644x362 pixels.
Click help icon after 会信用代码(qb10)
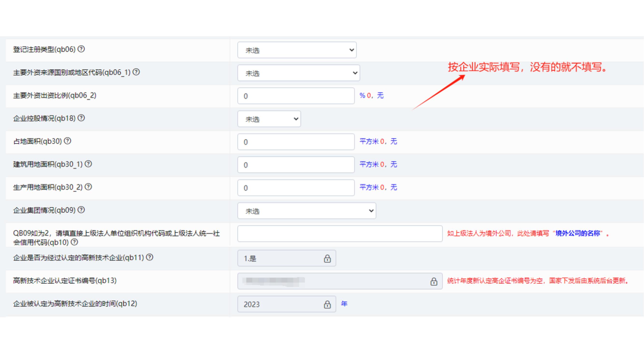74,242
